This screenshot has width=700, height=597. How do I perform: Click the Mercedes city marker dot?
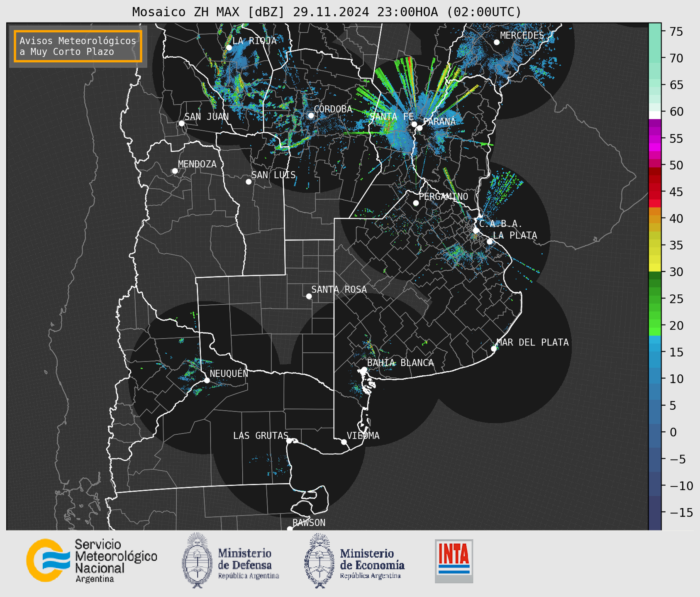(497, 42)
